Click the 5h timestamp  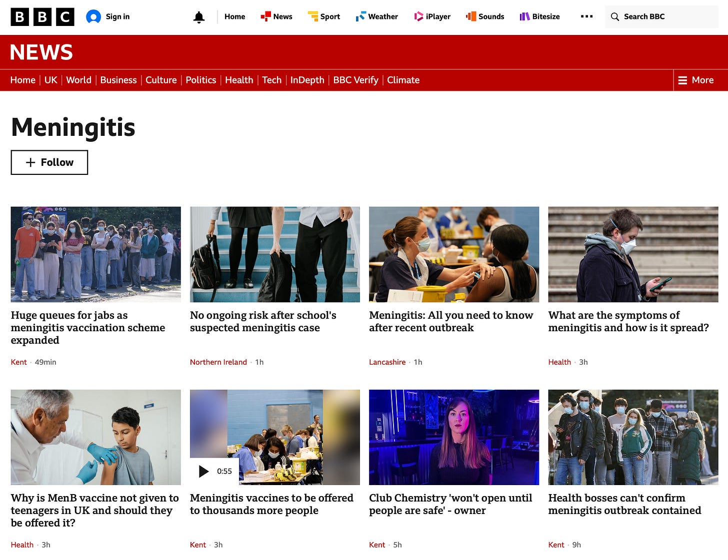[x=397, y=545]
